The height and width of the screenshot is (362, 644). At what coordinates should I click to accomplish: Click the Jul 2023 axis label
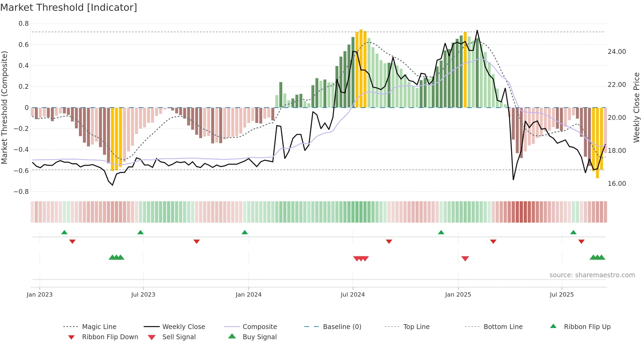(x=143, y=295)
